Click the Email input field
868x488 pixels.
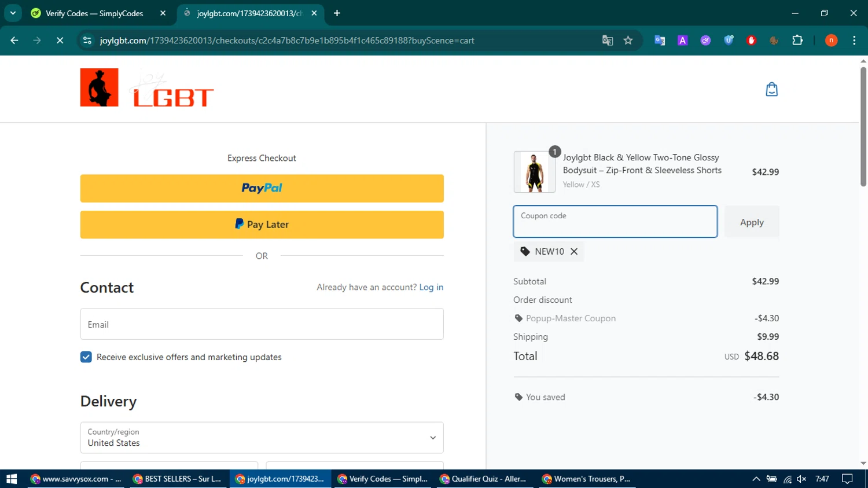[x=262, y=324]
